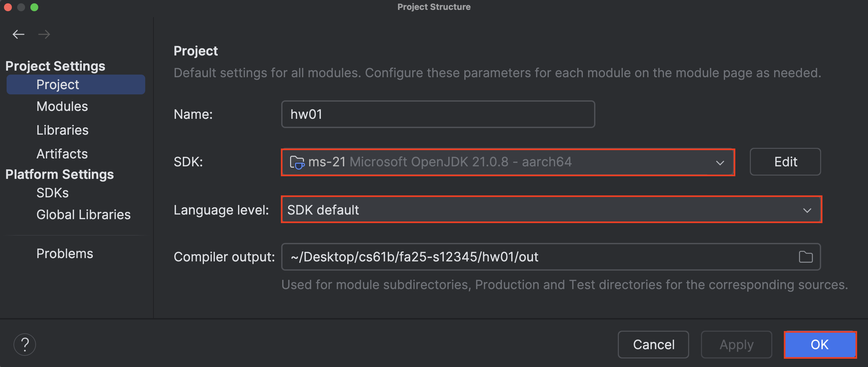Click the folder icon beside compiler output

click(x=806, y=256)
